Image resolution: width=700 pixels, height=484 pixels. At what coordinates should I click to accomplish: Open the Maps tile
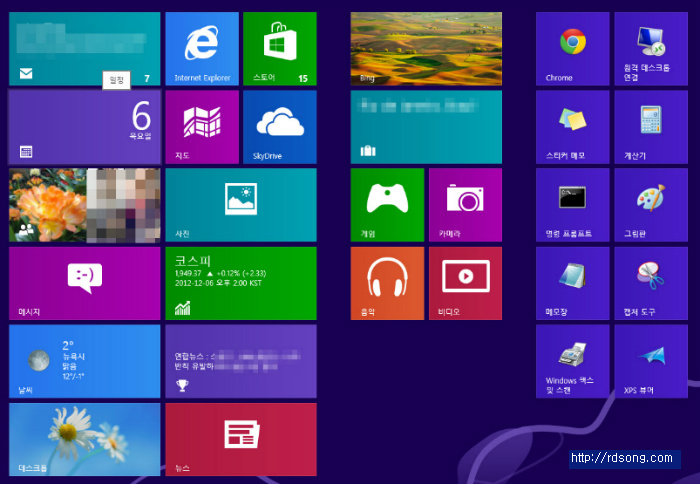(x=201, y=126)
